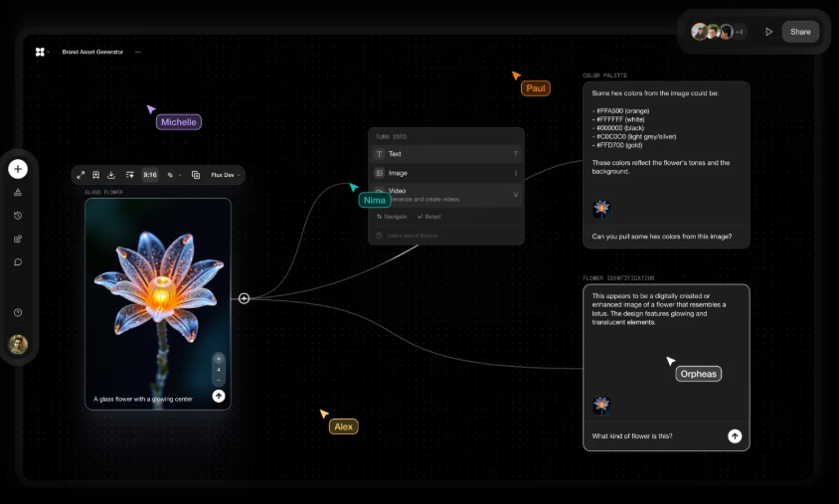Increase the image count with stepper plus

tap(219, 358)
